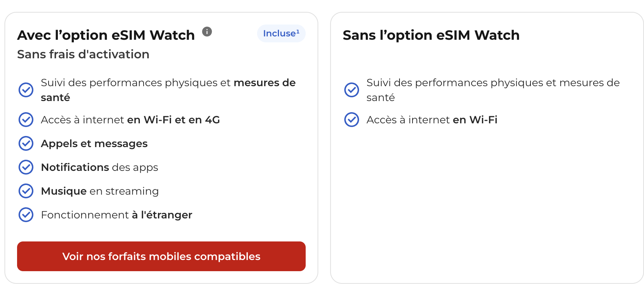This screenshot has width=644, height=289.
Task: Click the "Accès à internet en Wi-Fi et en 4G" text
Action: click(x=130, y=120)
